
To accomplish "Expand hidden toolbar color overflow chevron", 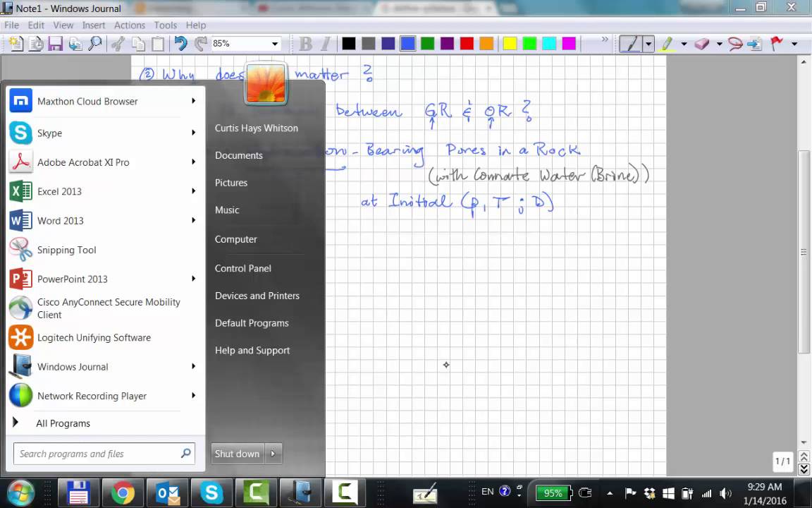I will pyautogui.click(x=604, y=40).
